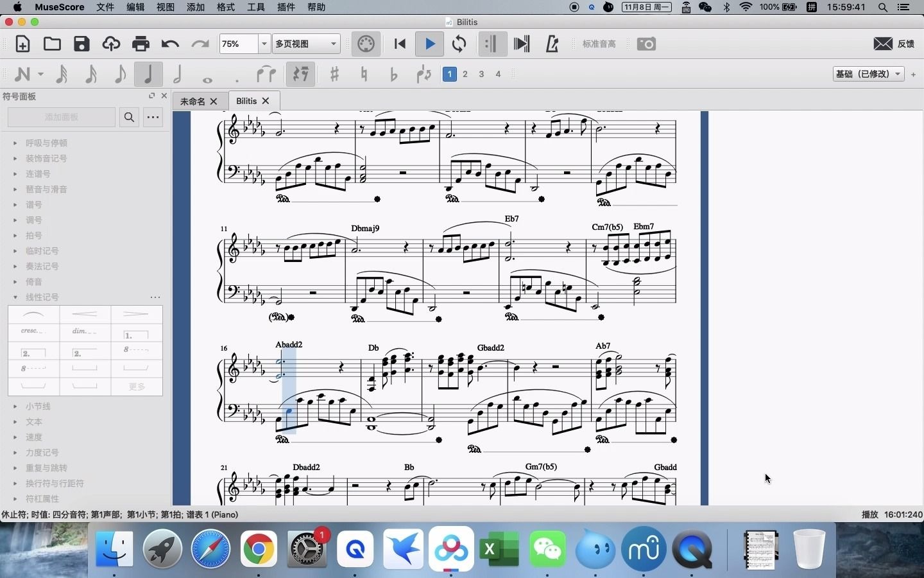Select voice 1
This screenshot has height=578, width=924.
tap(450, 74)
